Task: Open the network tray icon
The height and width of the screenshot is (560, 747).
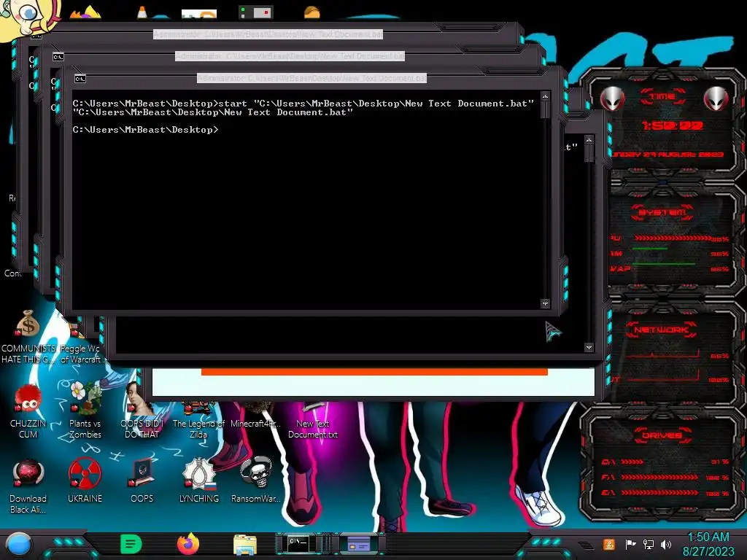Action: (x=649, y=544)
